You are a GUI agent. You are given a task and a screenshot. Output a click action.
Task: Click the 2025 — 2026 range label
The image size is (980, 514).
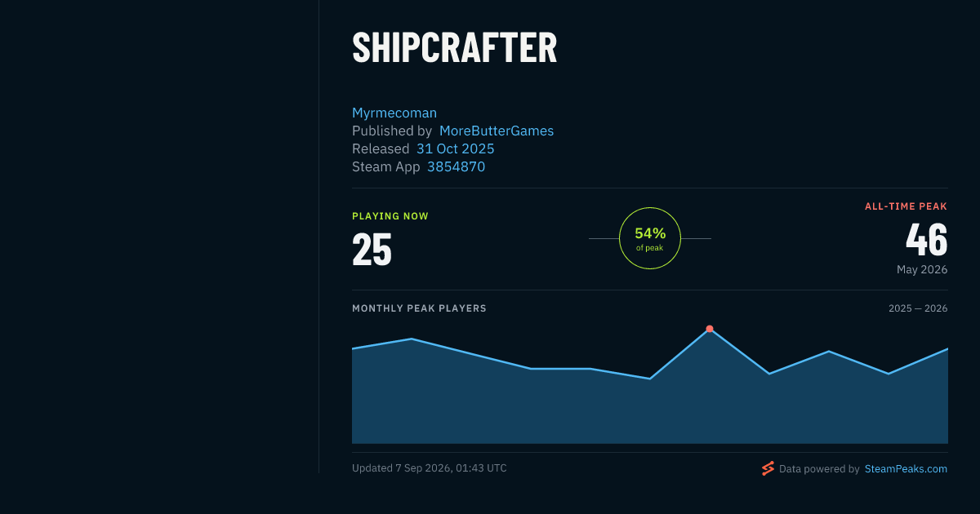click(918, 308)
